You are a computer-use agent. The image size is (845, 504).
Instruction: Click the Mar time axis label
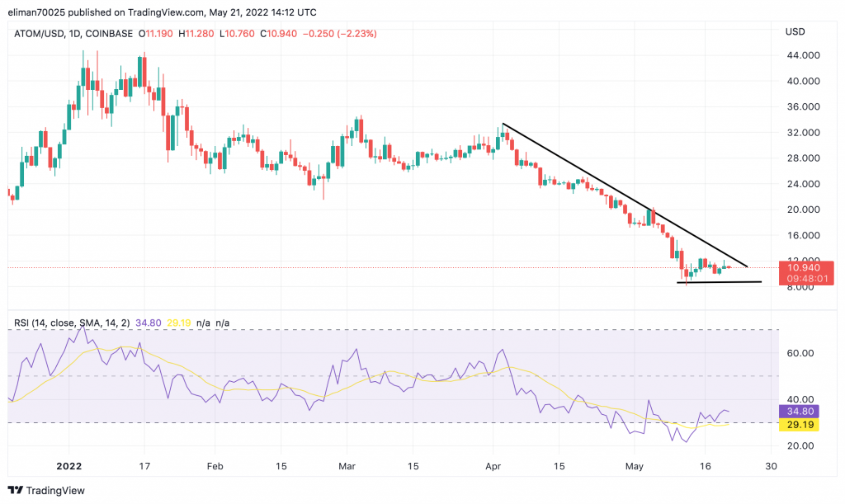coord(347,466)
